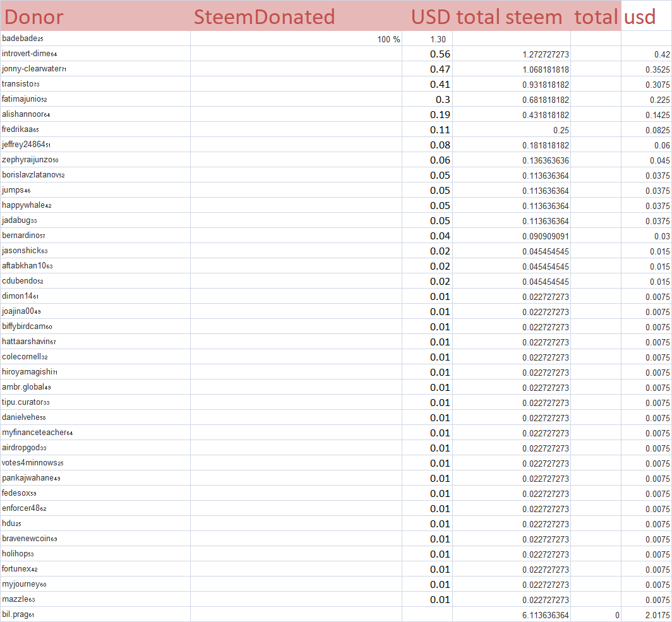Select the 0.090909091 cell

(x=512, y=236)
